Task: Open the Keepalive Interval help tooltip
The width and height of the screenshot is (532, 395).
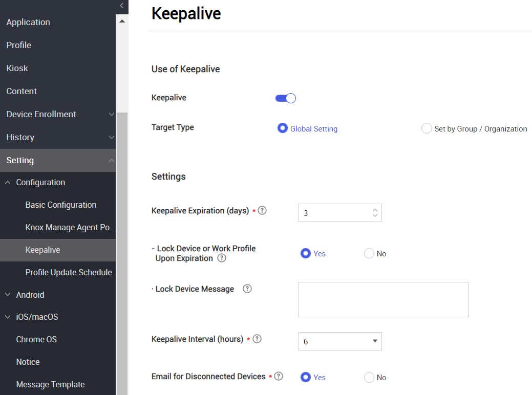Action: (257, 339)
